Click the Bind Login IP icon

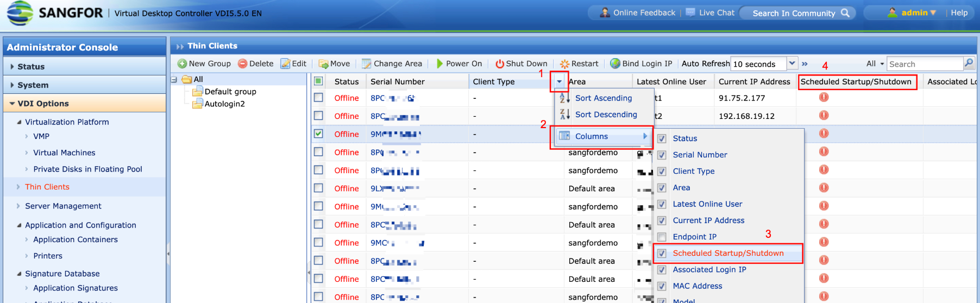point(615,64)
